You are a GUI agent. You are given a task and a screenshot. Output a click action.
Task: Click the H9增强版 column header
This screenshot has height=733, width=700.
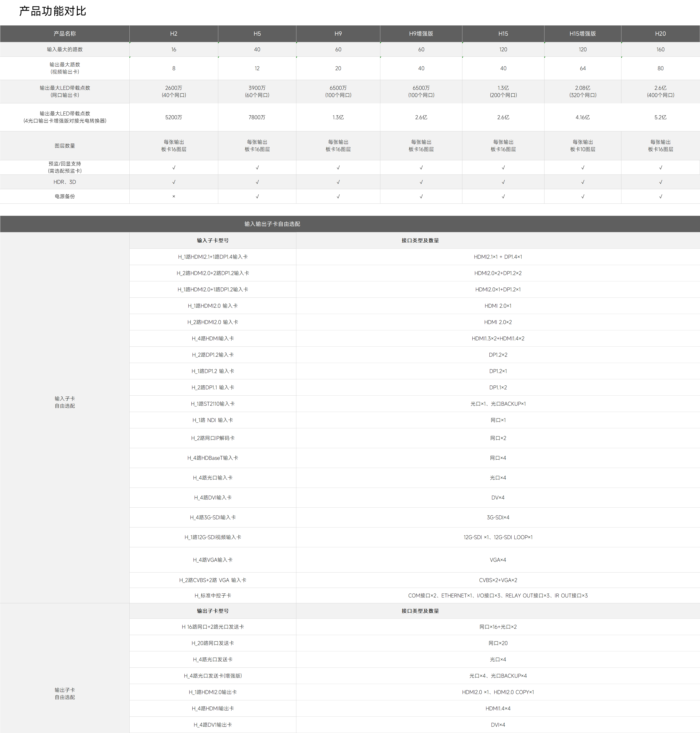pyautogui.click(x=421, y=34)
